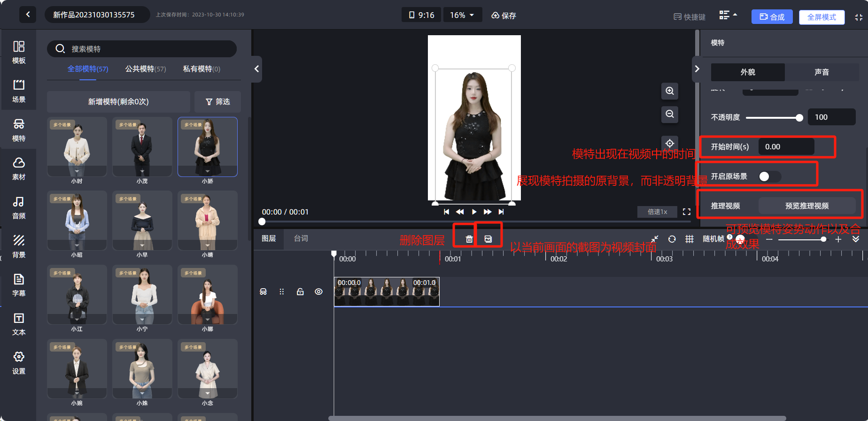Adjust the 不透明度 opacity slider
Image resolution: width=868 pixels, height=421 pixels.
pos(774,117)
